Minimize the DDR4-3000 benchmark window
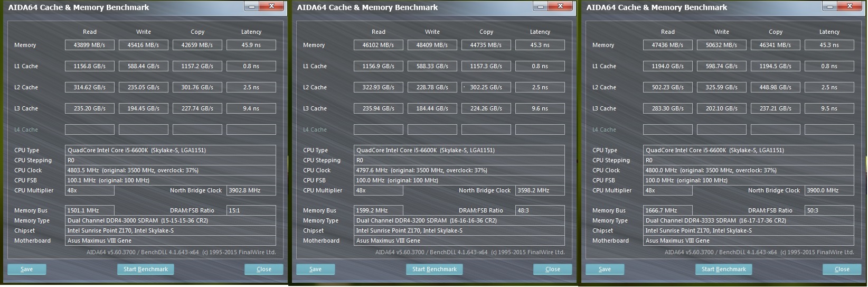 pos(251,7)
